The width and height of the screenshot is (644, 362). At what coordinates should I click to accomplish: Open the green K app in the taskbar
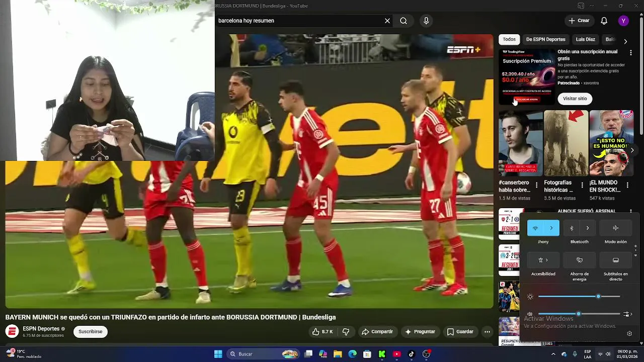[x=382, y=354]
